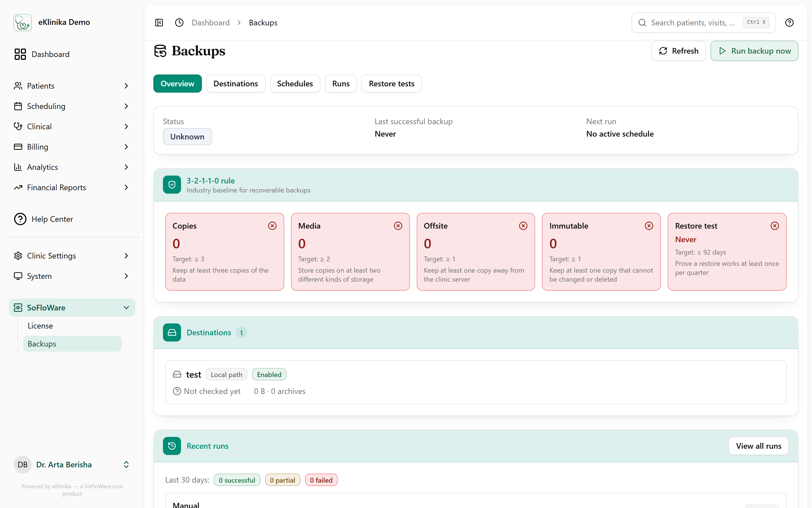This screenshot has height=508, width=812.
Task: Click the Backups database icon by title
Action: pyautogui.click(x=160, y=51)
